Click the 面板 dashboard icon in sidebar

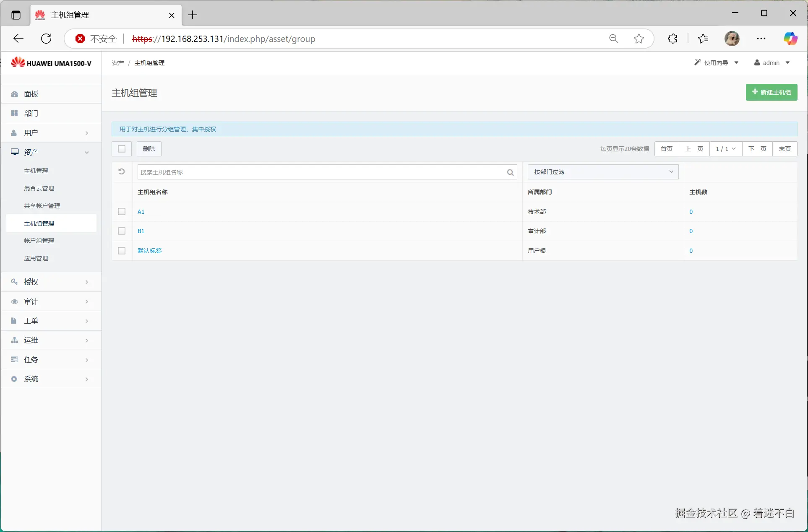click(15, 94)
